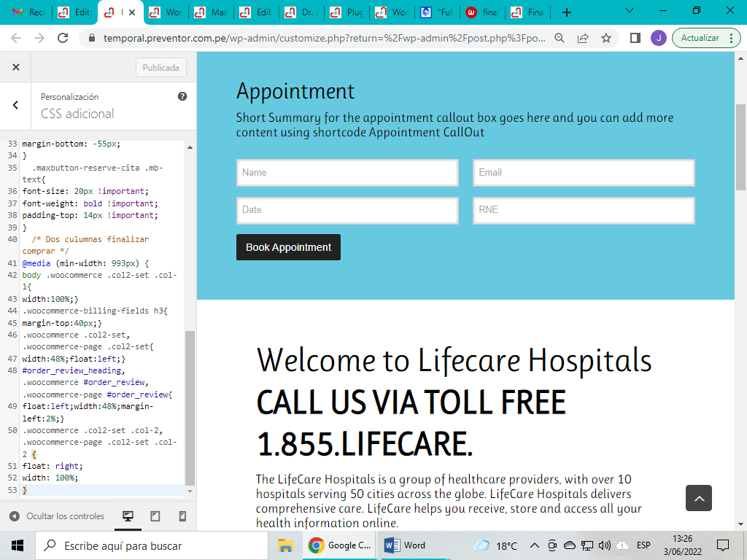
Task: Click the Date input field
Action: point(347,210)
